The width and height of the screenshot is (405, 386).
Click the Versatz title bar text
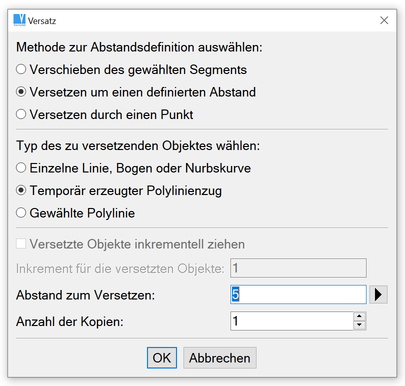coord(42,21)
